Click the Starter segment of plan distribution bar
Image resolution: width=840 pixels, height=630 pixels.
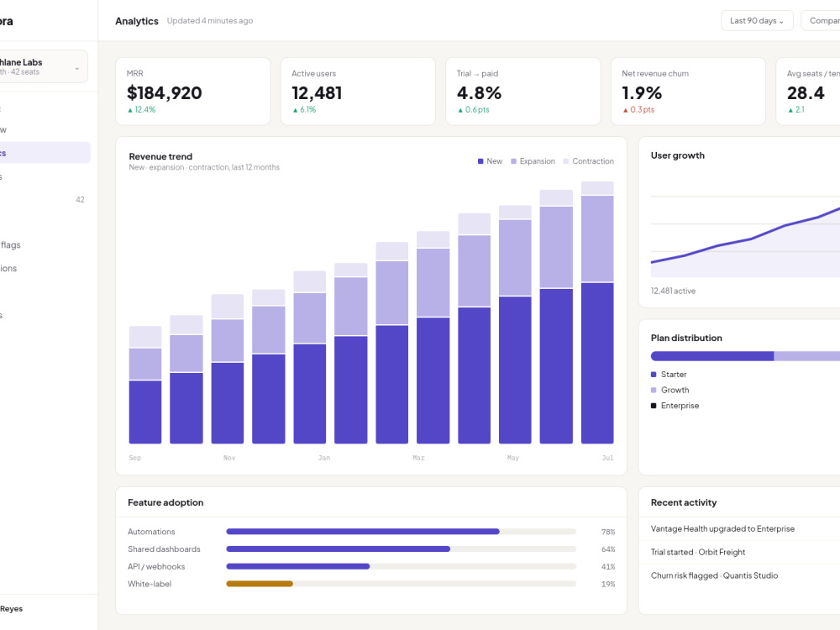(712, 356)
